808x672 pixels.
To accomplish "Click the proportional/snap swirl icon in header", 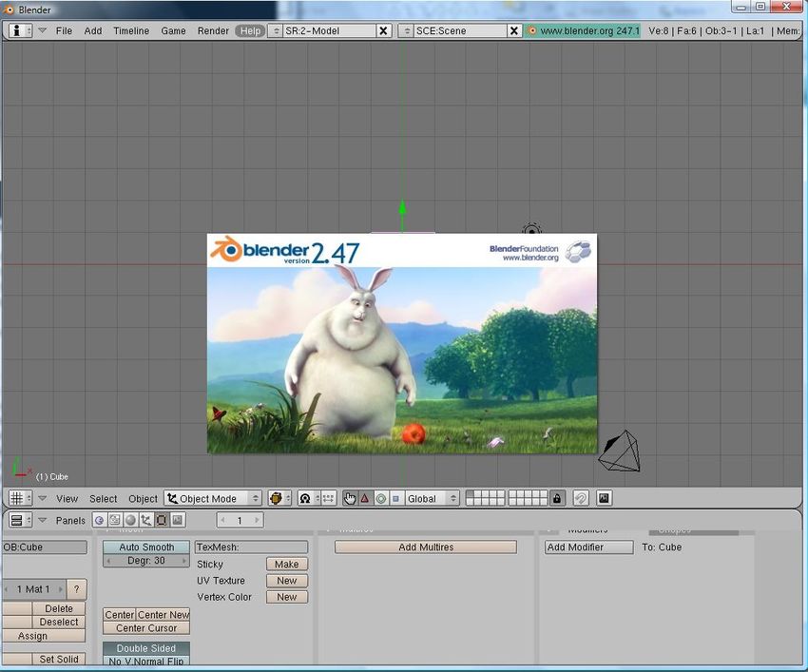I will pyautogui.click(x=580, y=498).
